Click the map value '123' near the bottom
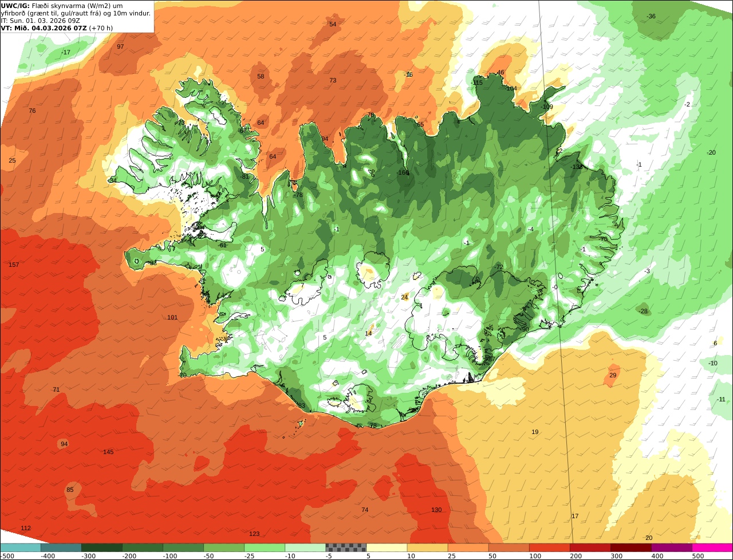733x560 pixels. tap(254, 534)
